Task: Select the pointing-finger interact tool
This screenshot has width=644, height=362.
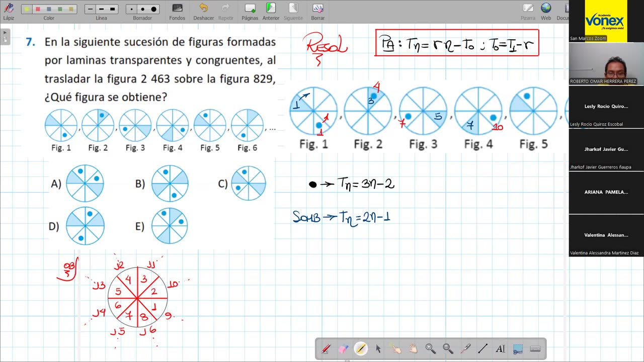Action: click(396, 348)
